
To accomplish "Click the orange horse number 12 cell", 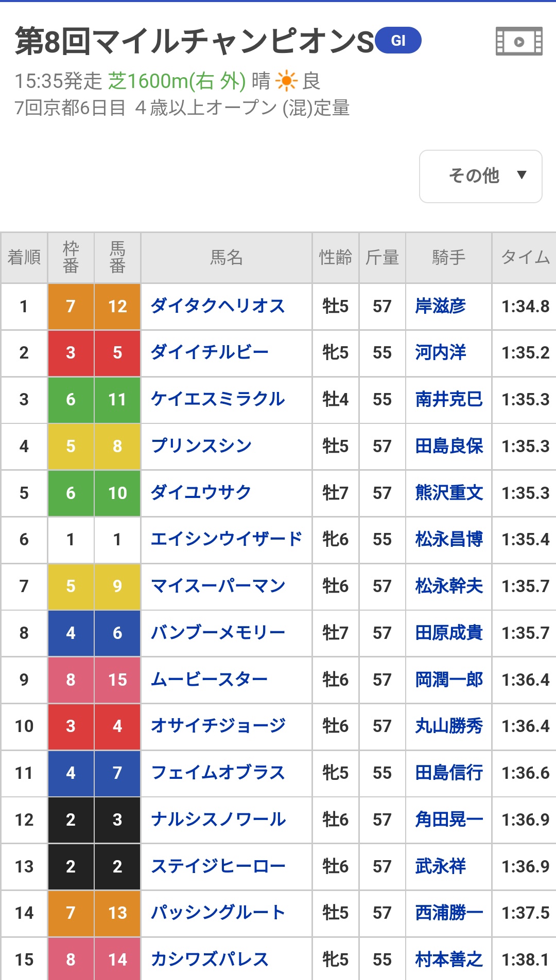I will (x=117, y=307).
